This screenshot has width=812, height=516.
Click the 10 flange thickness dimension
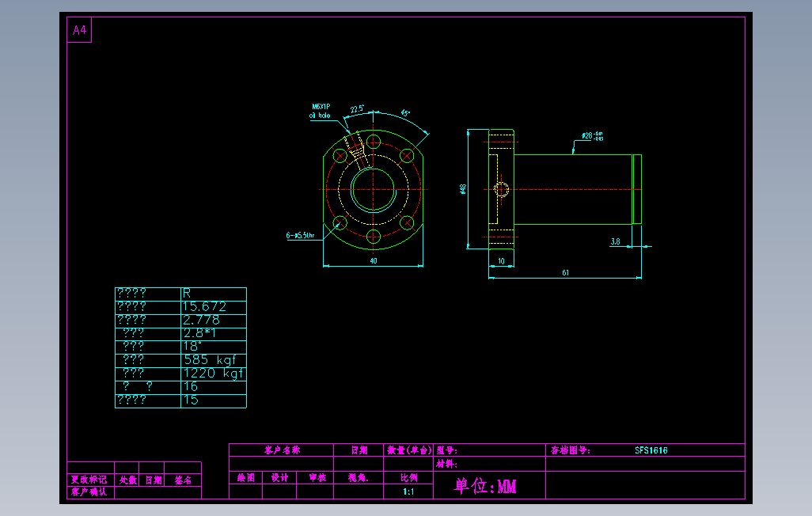[501, 261]
